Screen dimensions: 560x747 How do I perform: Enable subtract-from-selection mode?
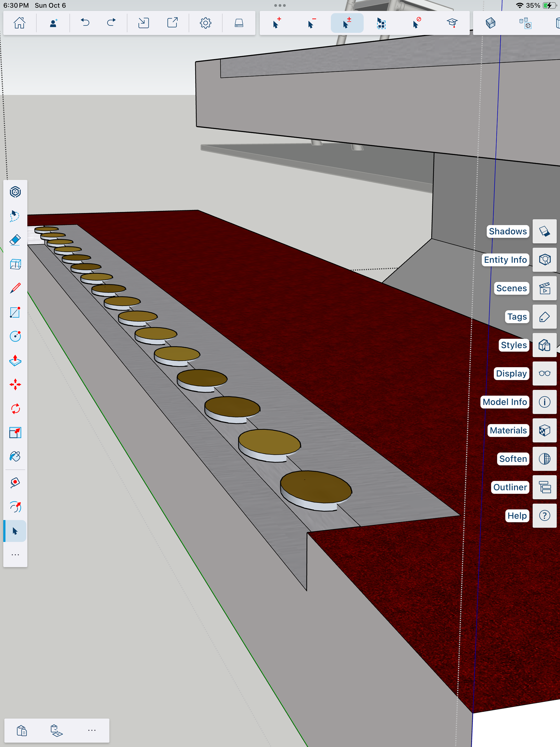pyautogui.click(x=312, y=23)
